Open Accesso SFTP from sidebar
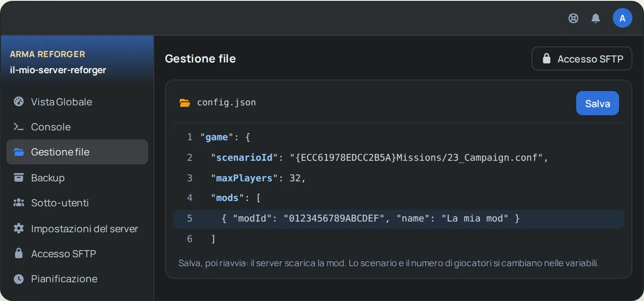Image resolution: width=644 pixels, height=301 pixels. point(77,253)
